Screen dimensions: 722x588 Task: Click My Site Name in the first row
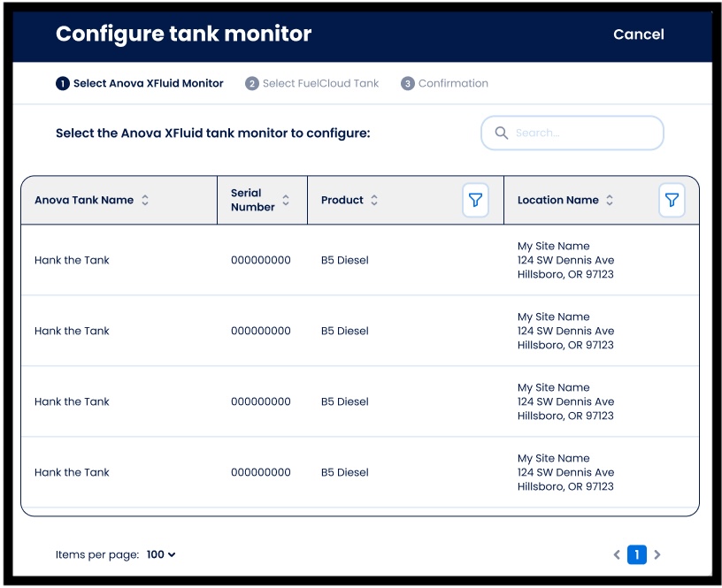(x=554, y=246)
